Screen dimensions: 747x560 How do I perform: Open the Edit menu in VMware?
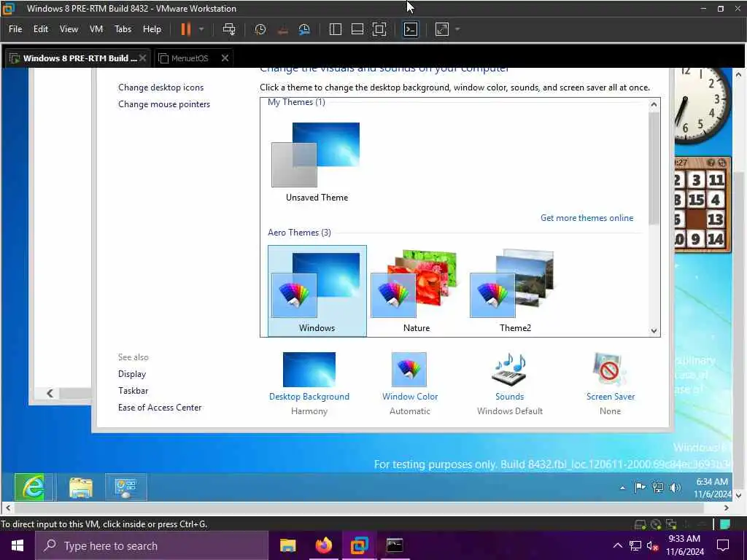pos(41,29)
